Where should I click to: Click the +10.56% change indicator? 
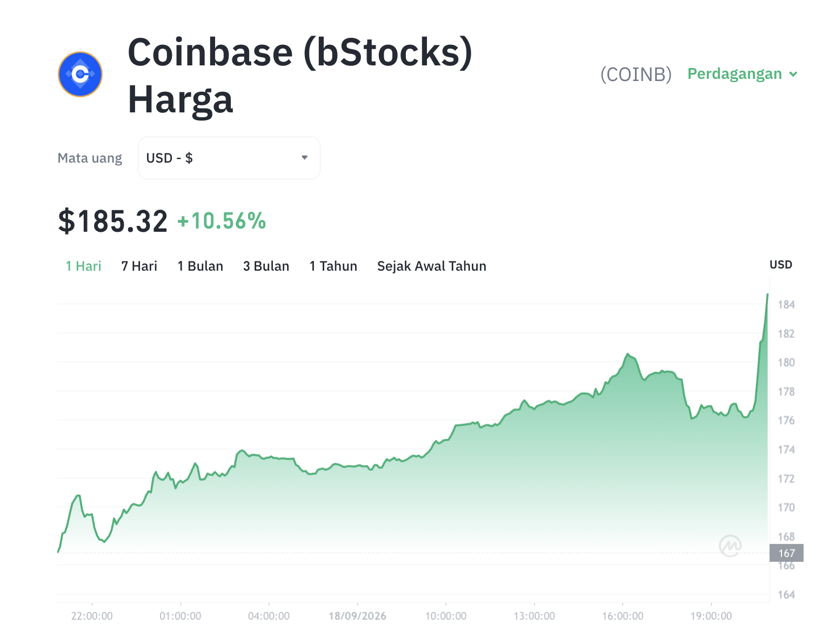[x=222, y=222]
